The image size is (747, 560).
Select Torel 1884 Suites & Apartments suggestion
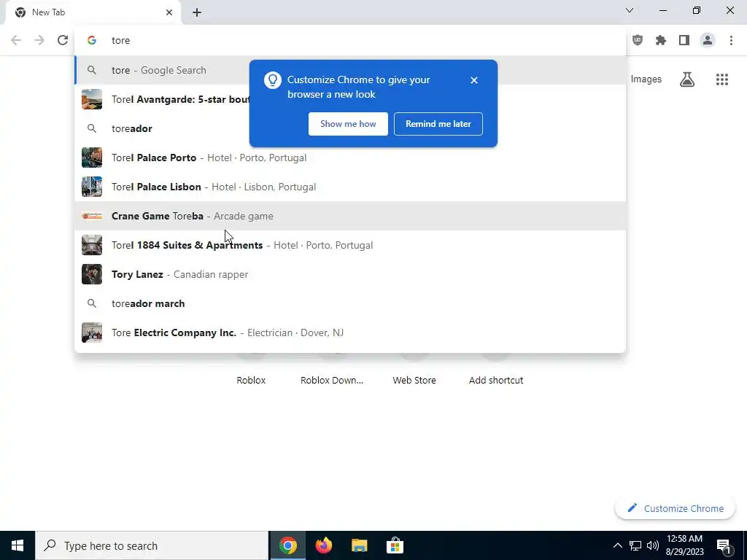click(x=349, y=245)
